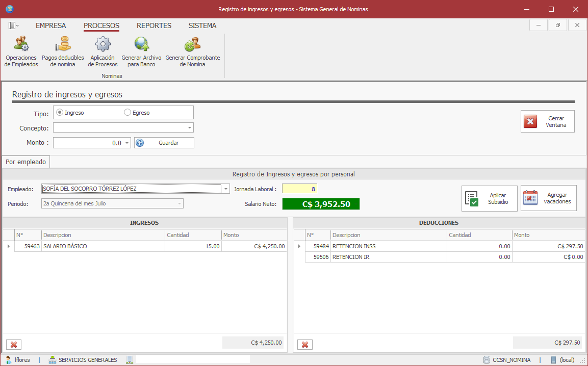Screen dimensions: 588x366
Task: Sort DEDUCCIONES by Monto column header
Action: pyautogui.click(x=548, y=235)
